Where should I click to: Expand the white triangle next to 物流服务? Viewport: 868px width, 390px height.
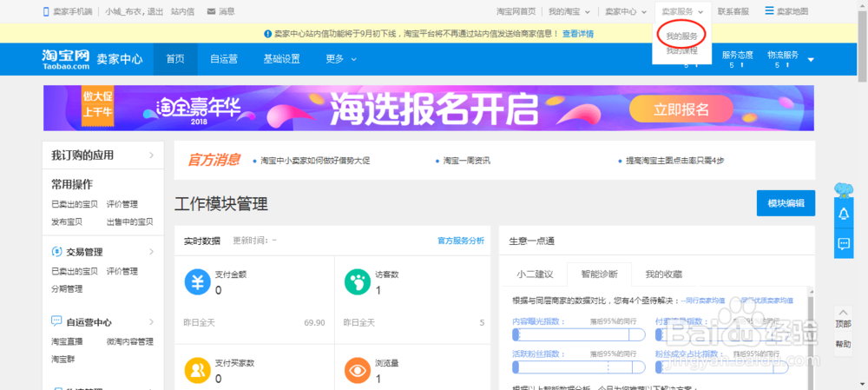811,60
